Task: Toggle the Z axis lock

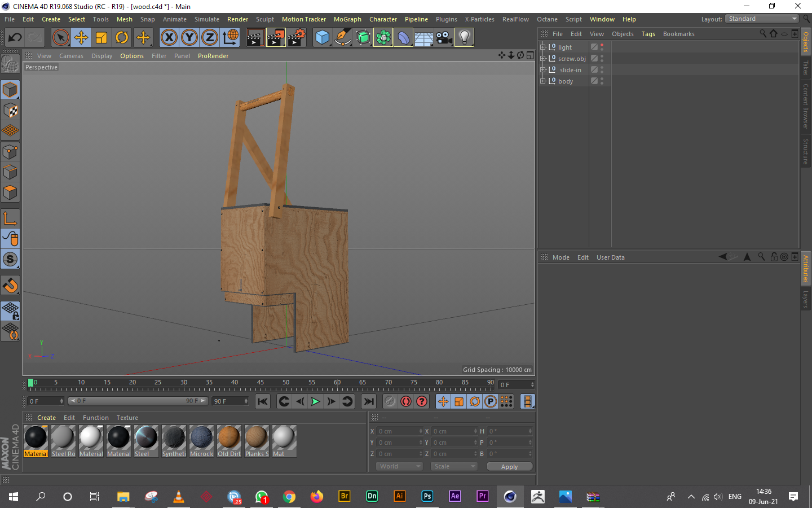Action: pos(209,38)
